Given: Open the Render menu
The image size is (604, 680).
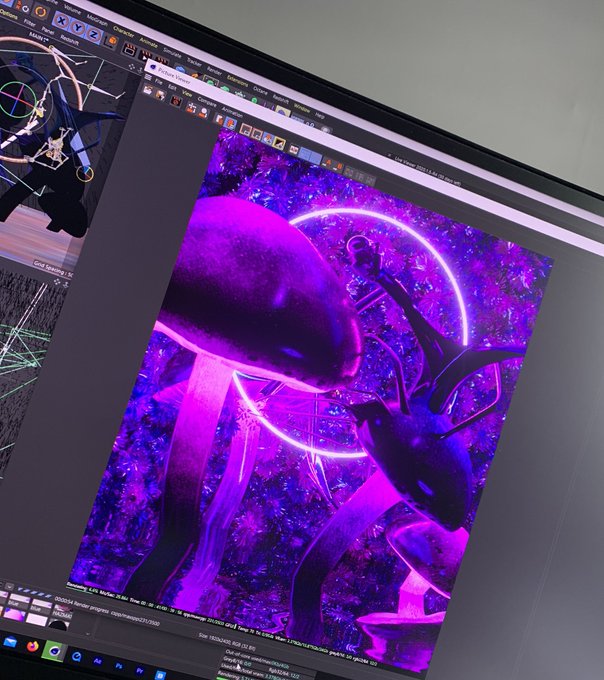Looking at the screenshot, I should [x=214, y=71].
